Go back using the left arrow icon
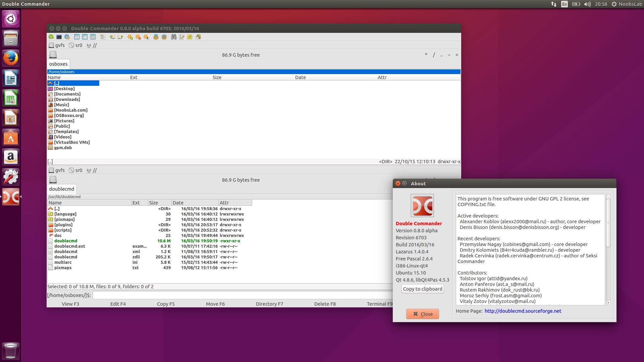 tap(112, 37)
